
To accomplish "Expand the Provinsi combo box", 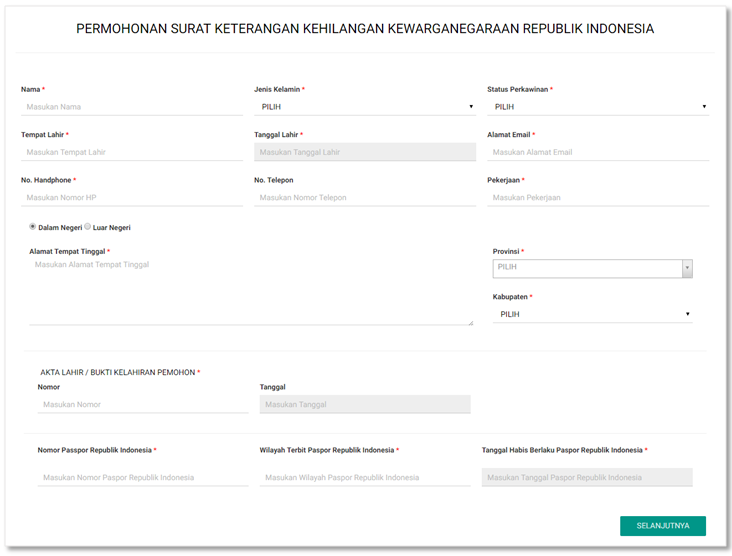I will [592, 268].
